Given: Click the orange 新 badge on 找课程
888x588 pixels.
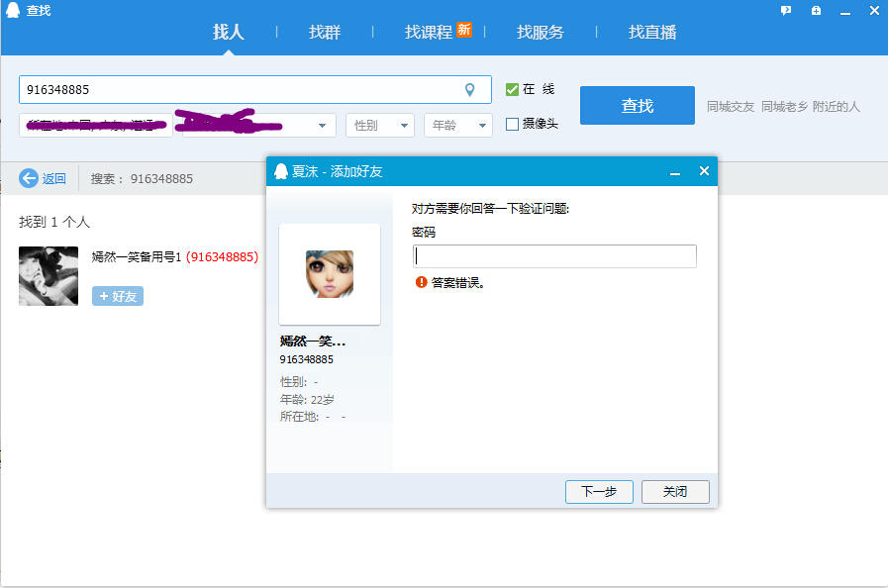Looking at the screenshot, I should 464,30.
